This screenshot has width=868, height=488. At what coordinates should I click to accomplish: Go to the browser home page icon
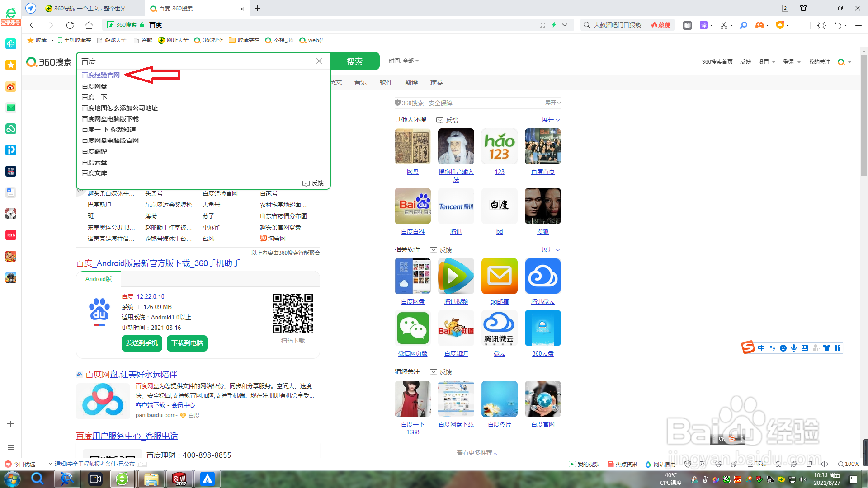89,25
